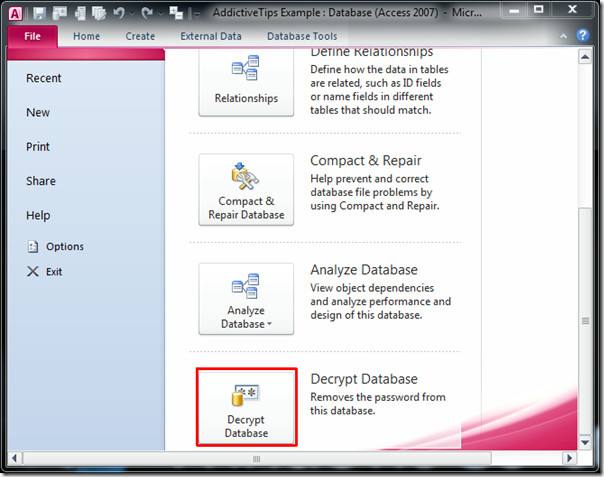Click the left arrow of the horizontal scrollbar
The height and width of the screenshot is (477, 604).
pyautogui.click(x=14, y=459)
